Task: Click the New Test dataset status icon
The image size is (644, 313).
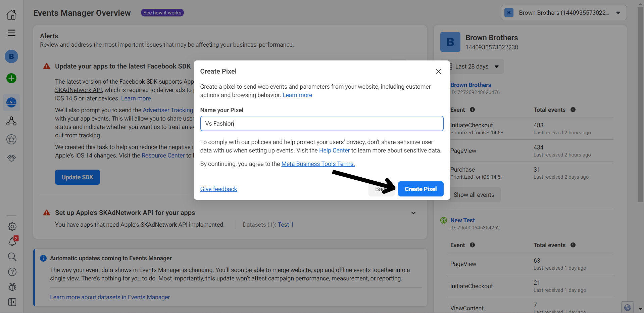Action: (x=443, y=220)
